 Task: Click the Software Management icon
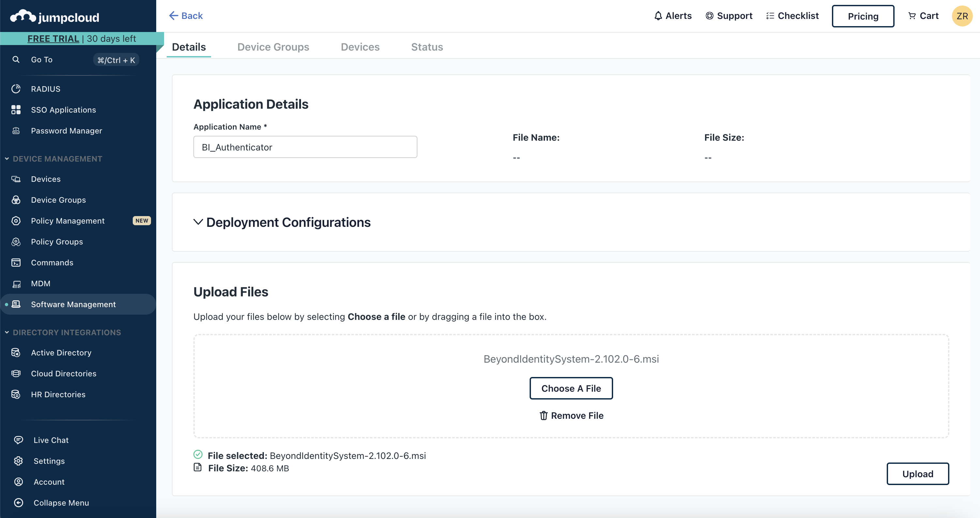coord(16,304)
